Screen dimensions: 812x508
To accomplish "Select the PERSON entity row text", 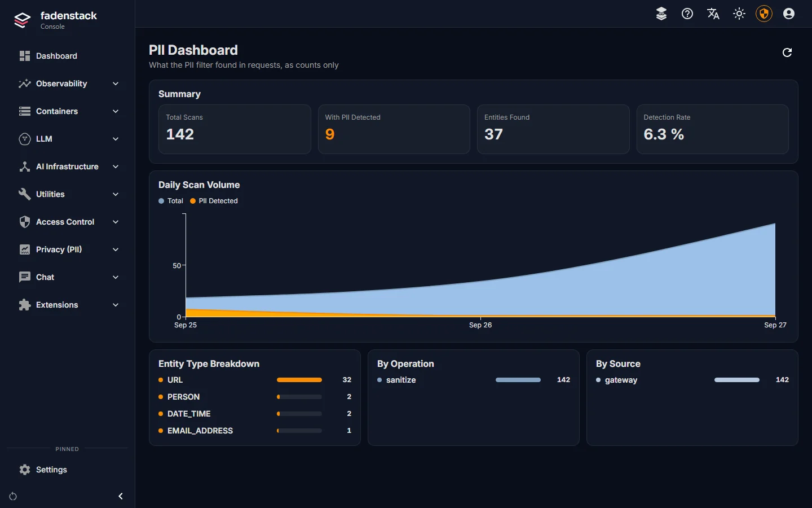I will [183, 397].
